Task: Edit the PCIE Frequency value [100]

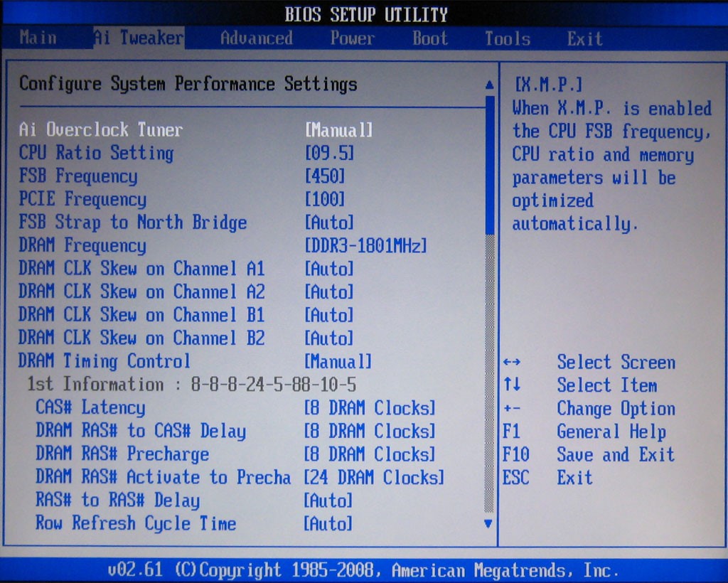Action: pyautogui.click(x=324, y=199)
